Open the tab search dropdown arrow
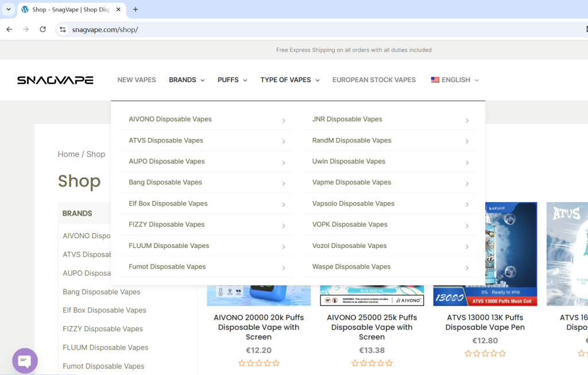Screen dimensions: 588x375 (x=8, y=9)
